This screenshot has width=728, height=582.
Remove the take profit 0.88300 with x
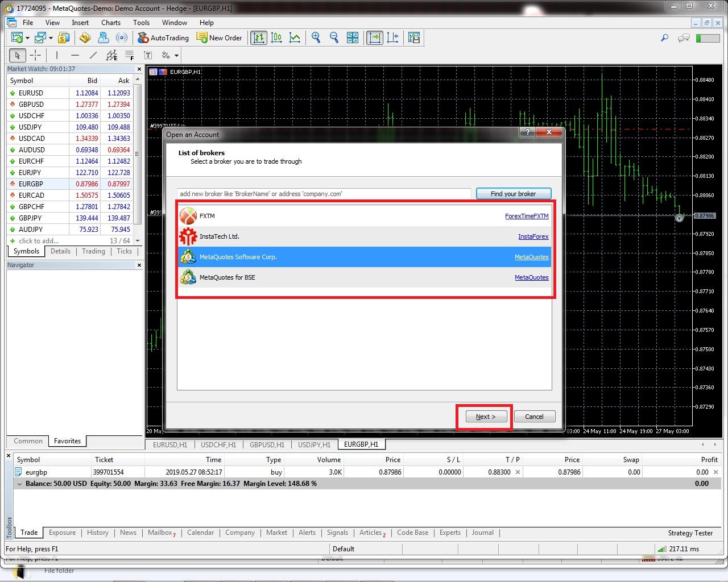[518, 472]
